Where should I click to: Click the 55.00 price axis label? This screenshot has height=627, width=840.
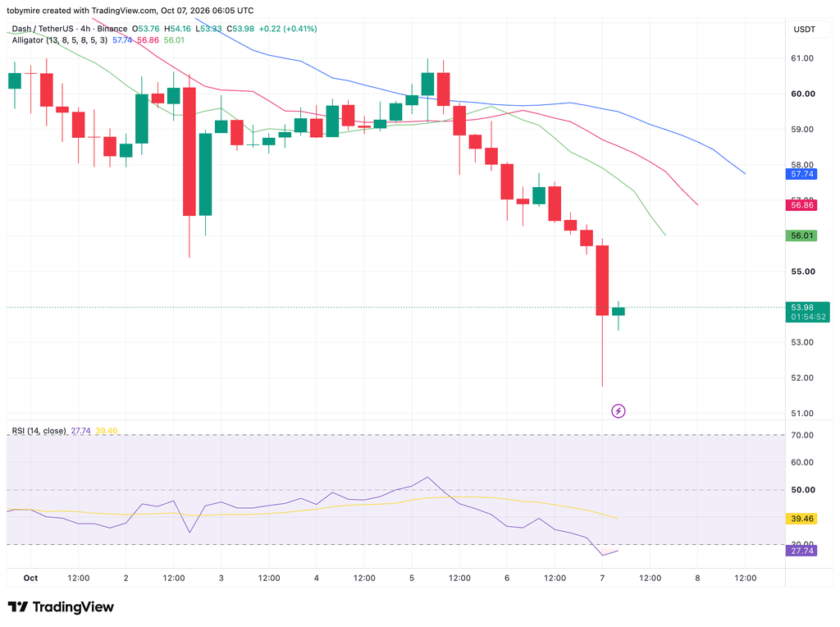coord(802,272)
